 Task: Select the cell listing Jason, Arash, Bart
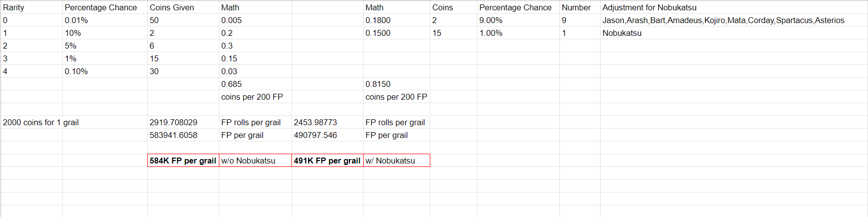(734, 20)
